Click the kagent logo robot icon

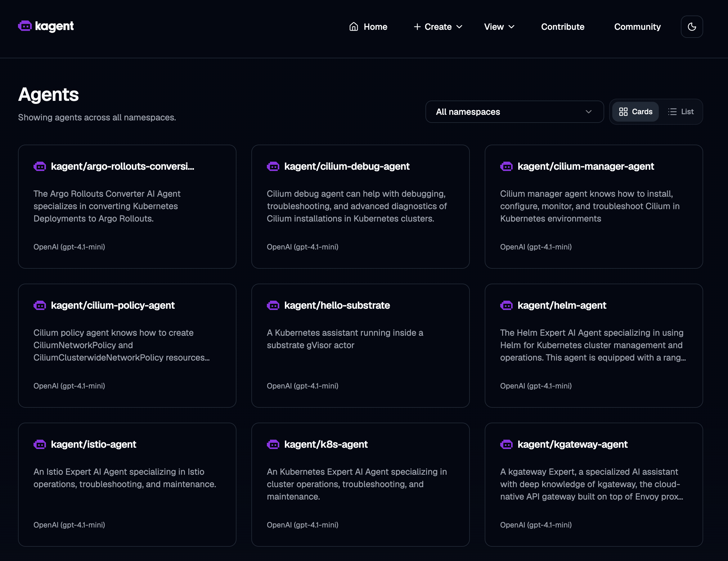pos(25,26)
